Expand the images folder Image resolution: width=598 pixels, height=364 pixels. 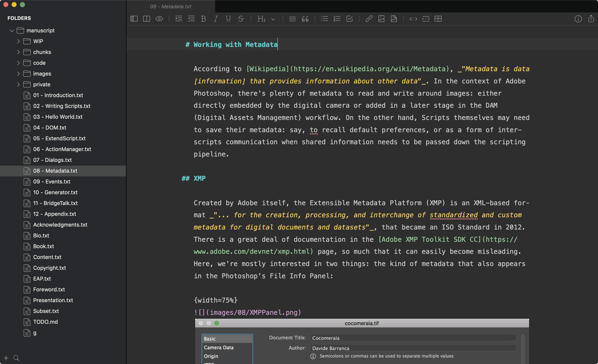pyautogui.click(x=18, y=73)
